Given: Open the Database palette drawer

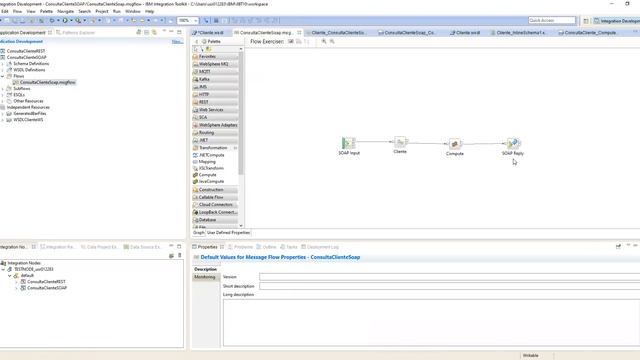Looking at the screenshot, I should pyautogui.click(x=215, y=220).
